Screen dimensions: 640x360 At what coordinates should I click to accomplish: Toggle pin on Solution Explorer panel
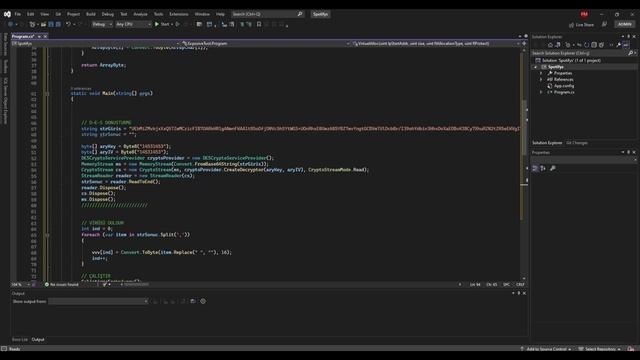coord(628,37)
